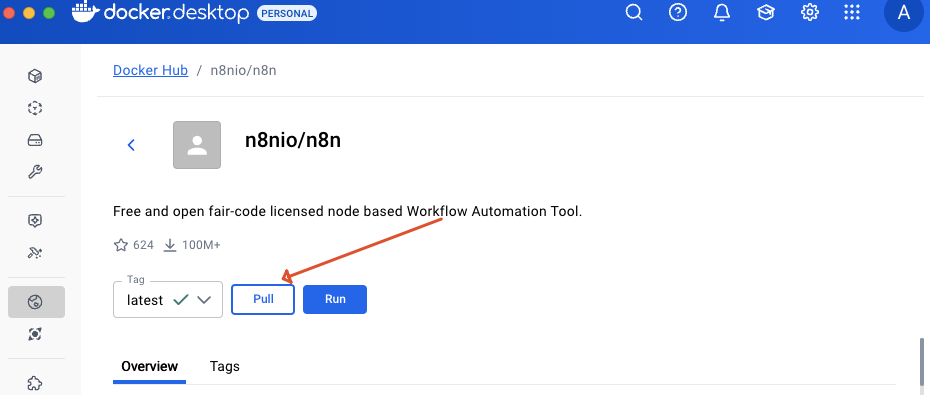The height and width of the screenshot is (395, 930).
Task: Click the n8nio/n8n repository avatar
Action: (197, 145)
